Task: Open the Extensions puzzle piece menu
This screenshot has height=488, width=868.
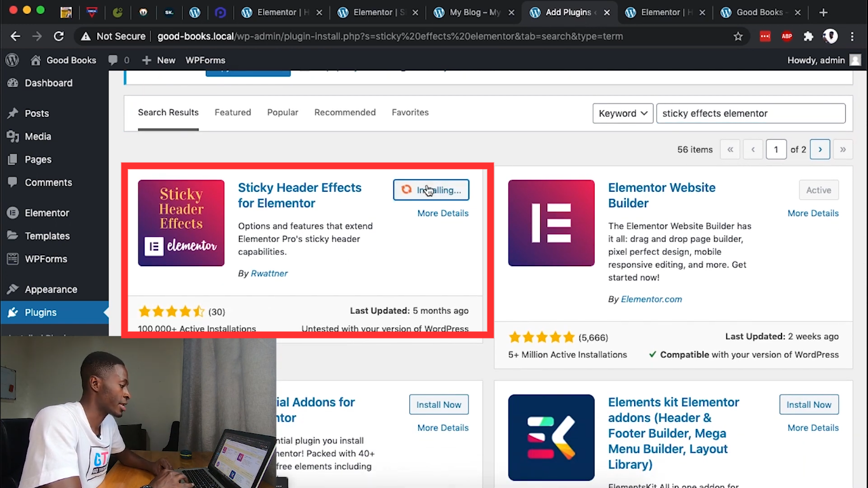Action: 808,36
